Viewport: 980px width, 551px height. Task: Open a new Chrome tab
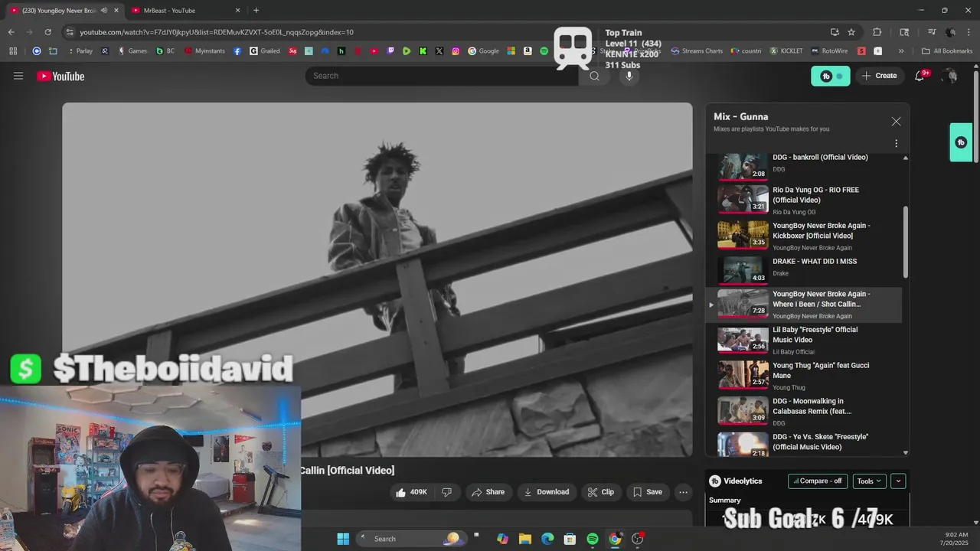[256, 11]
